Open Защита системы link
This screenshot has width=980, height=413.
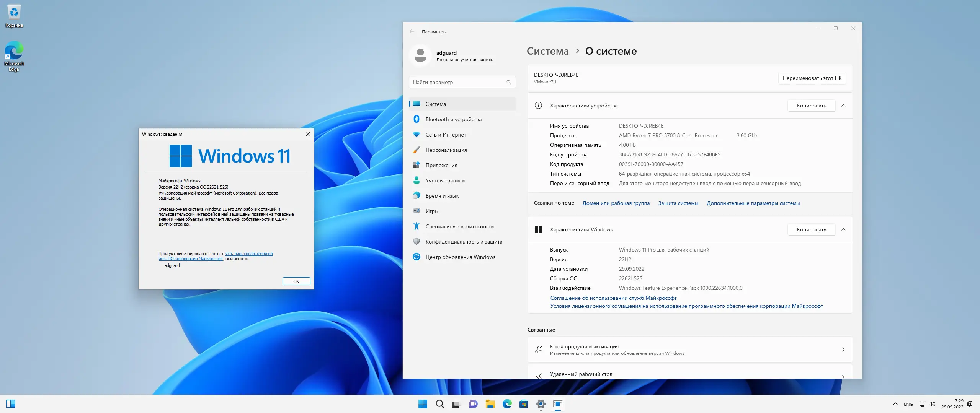[678, 203]
